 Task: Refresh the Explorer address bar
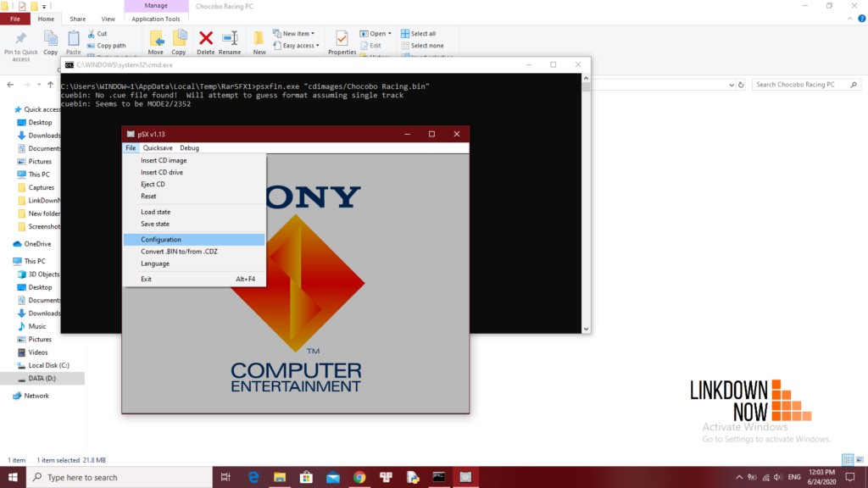click(741, 85)
